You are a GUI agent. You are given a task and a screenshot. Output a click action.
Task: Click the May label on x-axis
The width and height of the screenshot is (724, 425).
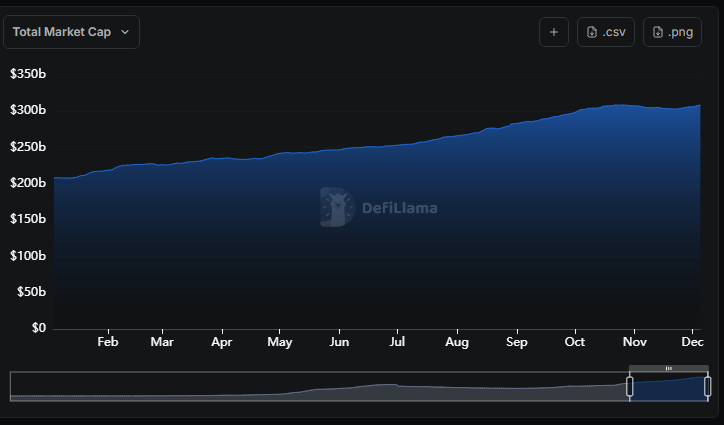click(x=280, y=342)
